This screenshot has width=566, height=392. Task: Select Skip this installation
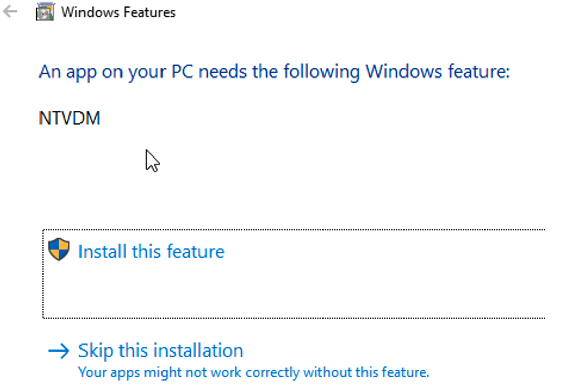[161, 351]
